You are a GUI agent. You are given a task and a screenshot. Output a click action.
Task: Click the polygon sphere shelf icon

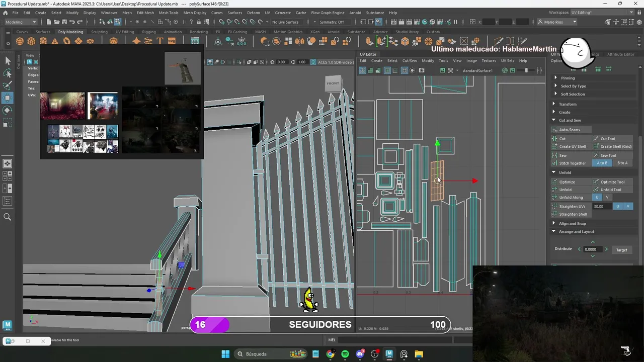[x=20, y=41]
